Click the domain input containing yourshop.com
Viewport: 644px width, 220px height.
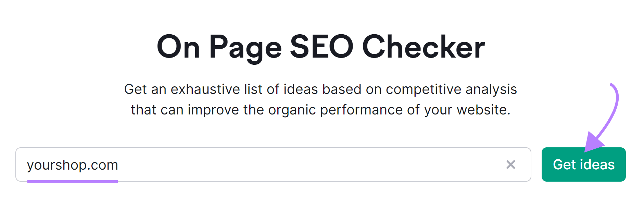[240, 165]
